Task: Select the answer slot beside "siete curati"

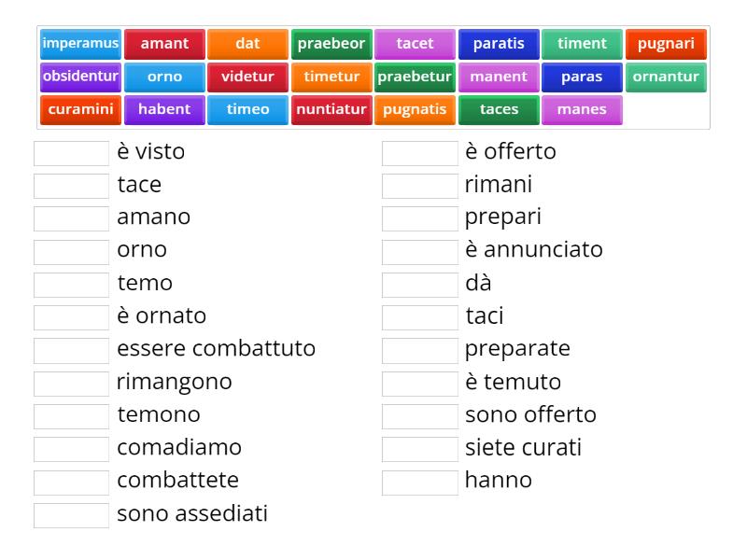Action: click(x=419, y=447)
